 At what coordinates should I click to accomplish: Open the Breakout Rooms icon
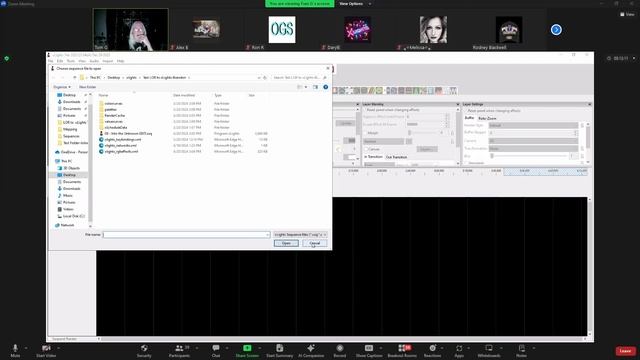coord(402,348)
